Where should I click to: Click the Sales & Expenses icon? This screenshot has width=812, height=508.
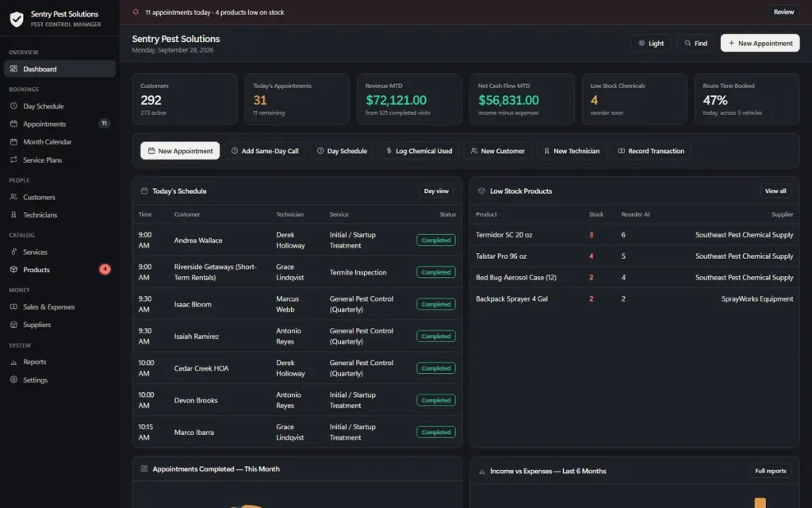(x=13, y=307)
